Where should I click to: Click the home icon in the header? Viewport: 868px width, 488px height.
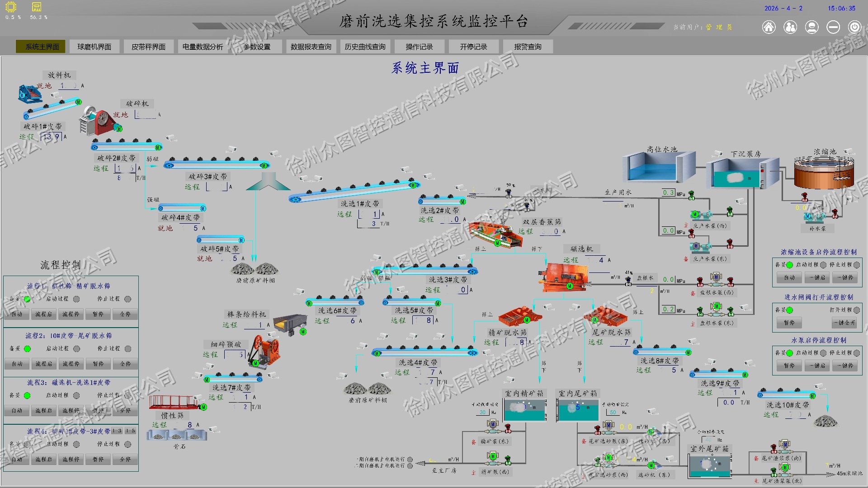coord(769,27)
